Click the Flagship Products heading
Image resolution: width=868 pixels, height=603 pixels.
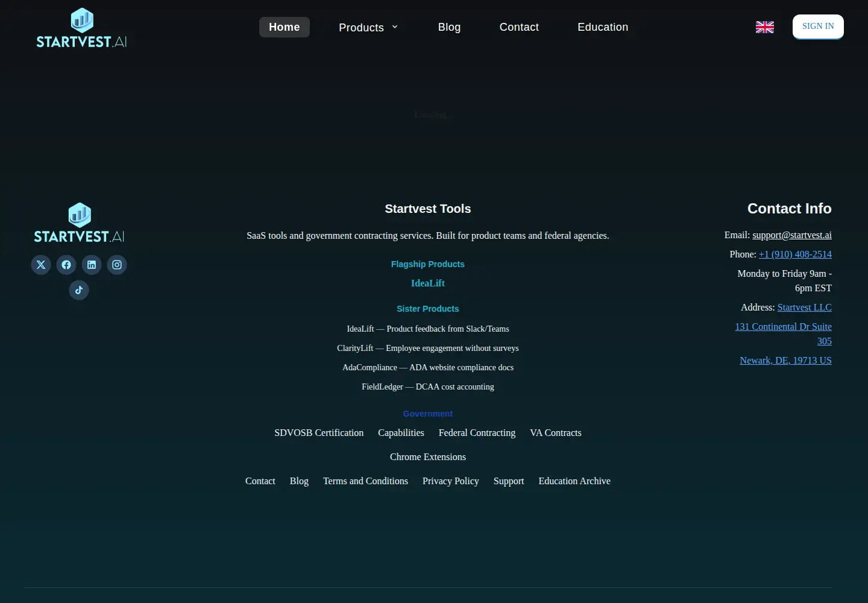tap(428, 264)
